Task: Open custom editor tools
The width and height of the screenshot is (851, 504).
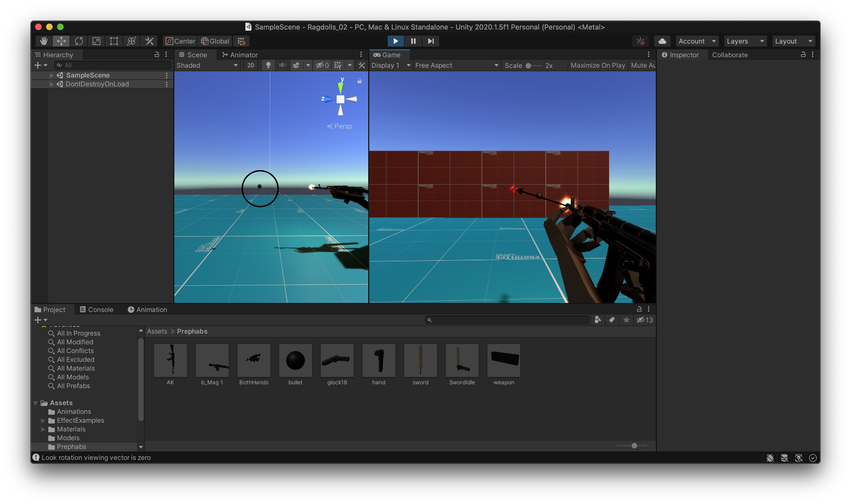Action: (149, 41)
